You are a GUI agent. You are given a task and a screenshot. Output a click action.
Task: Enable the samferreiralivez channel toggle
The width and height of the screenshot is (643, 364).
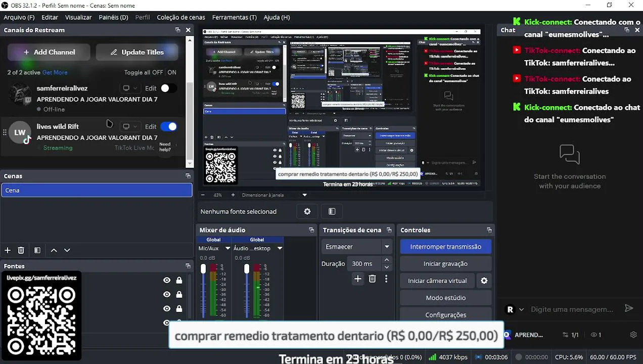(x=168, y=88)
